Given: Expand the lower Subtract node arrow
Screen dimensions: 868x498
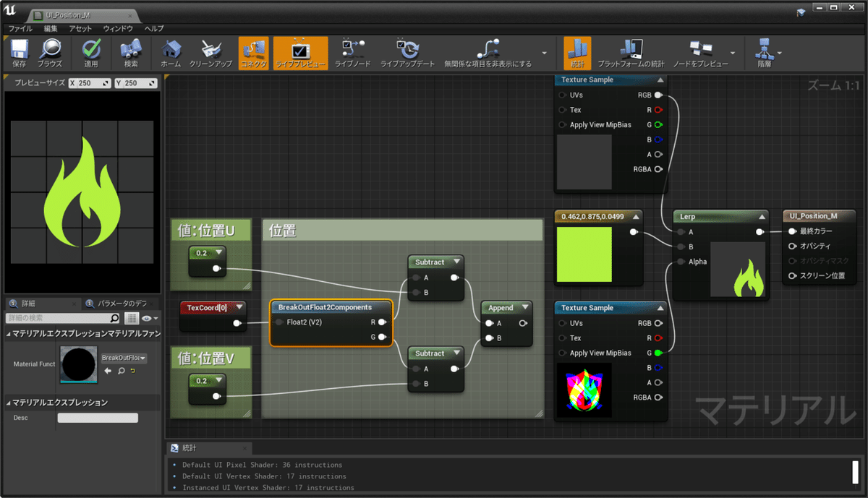Looking at the screenshot, I should [455, 353].
